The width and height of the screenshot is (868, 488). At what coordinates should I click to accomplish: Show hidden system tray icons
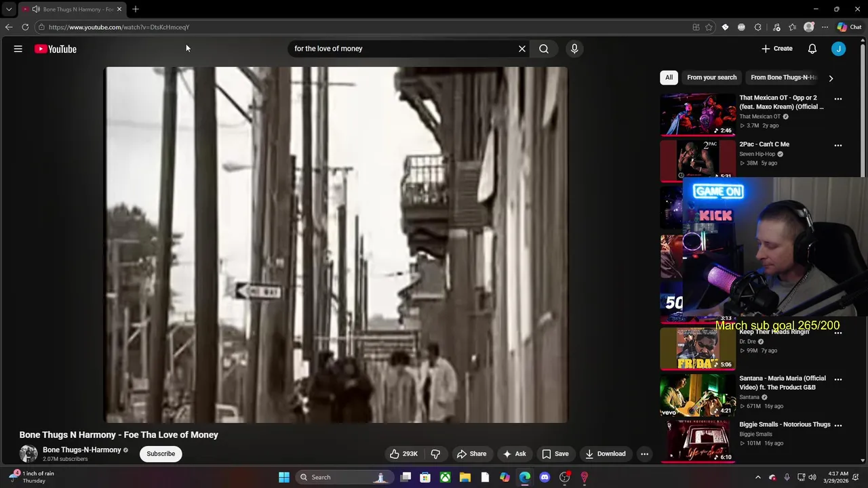(x=758, y=477)
